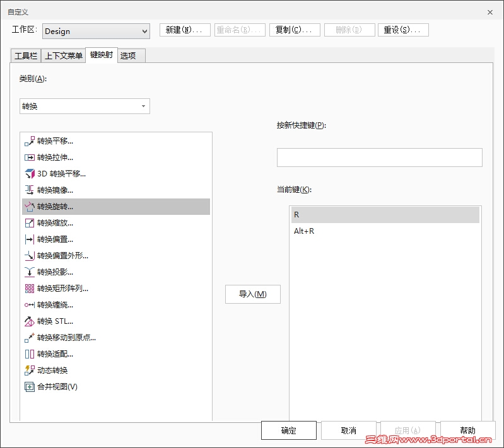This screenshot has width=504, height=448.
Task: Select the 转换平移... list row
Action: [116, 141]
